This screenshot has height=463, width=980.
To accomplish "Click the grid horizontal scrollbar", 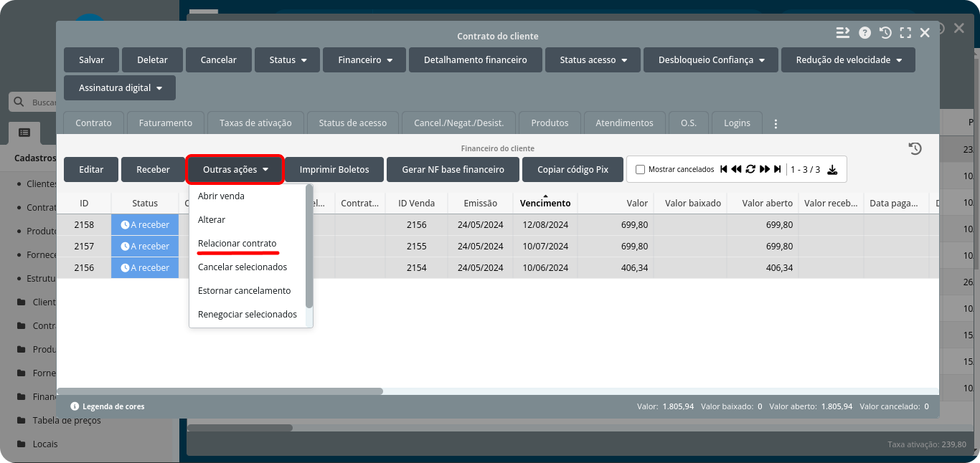I will click(220, 391).
